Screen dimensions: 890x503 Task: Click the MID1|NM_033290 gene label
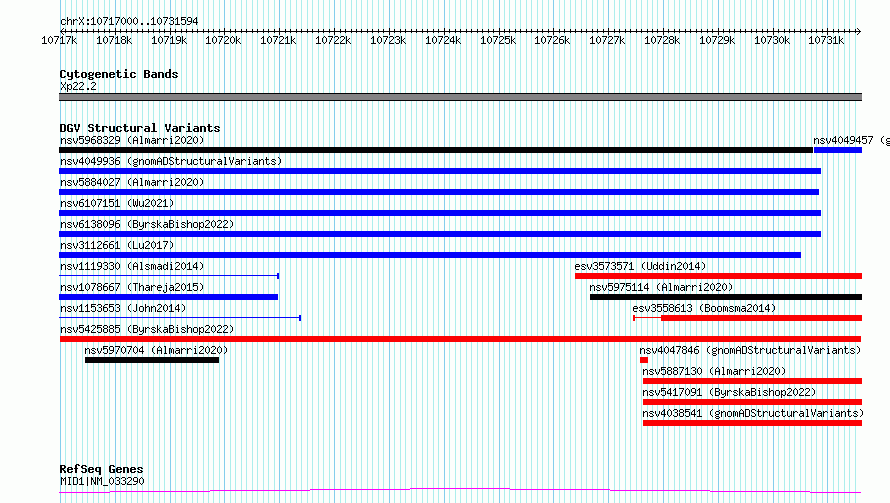tap(102, 481)
